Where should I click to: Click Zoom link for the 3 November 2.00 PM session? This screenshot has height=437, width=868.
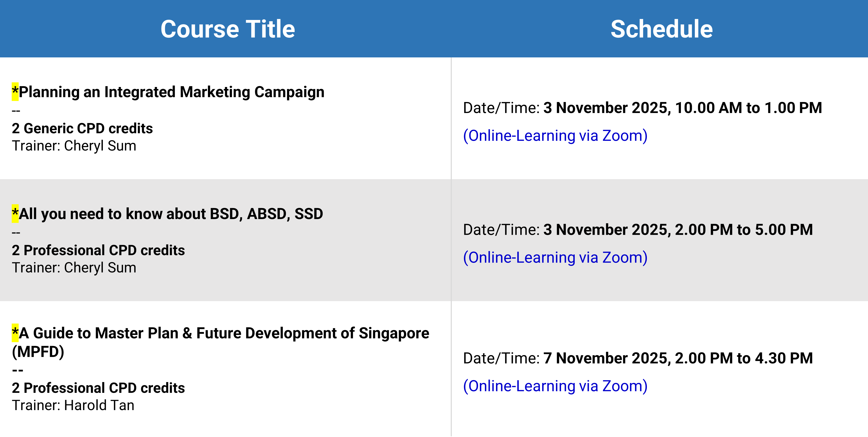[x=555, y=258]
